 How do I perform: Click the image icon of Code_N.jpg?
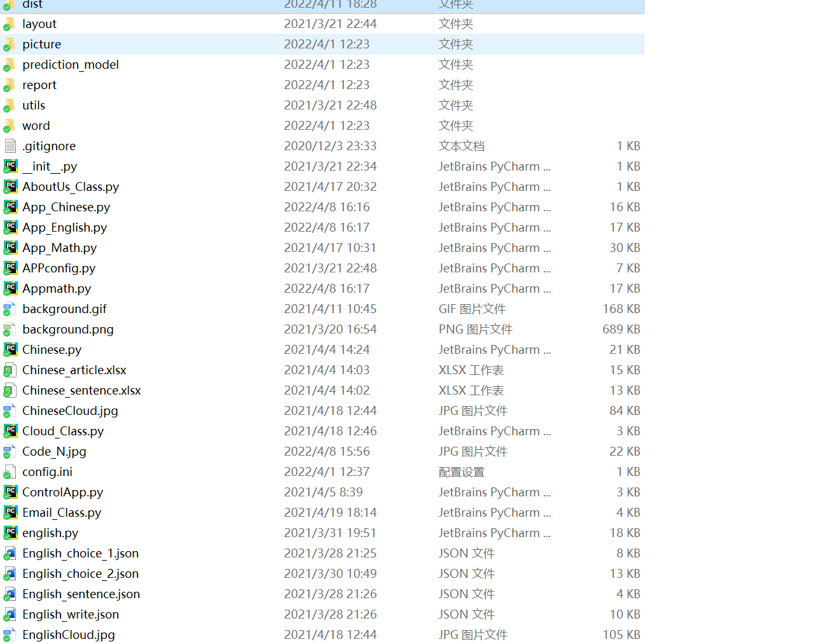point(10,452)
